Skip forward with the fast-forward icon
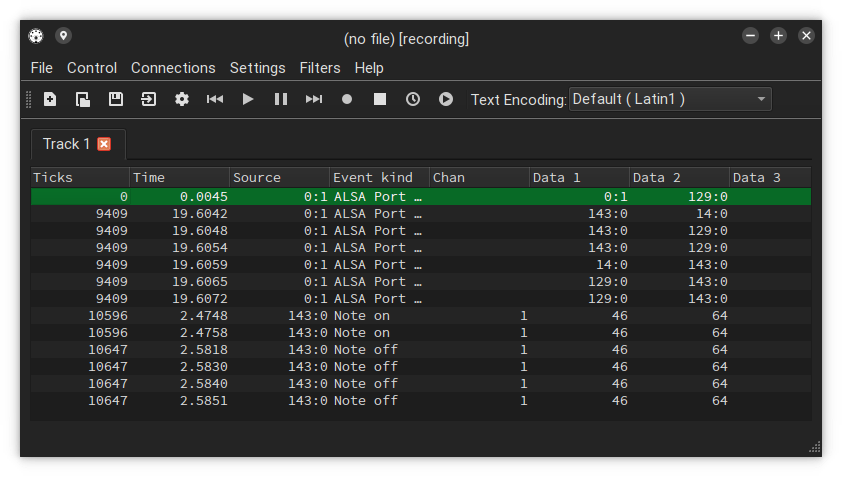The height and width of the screenshot is (477, 842). [x=314, y=99]
